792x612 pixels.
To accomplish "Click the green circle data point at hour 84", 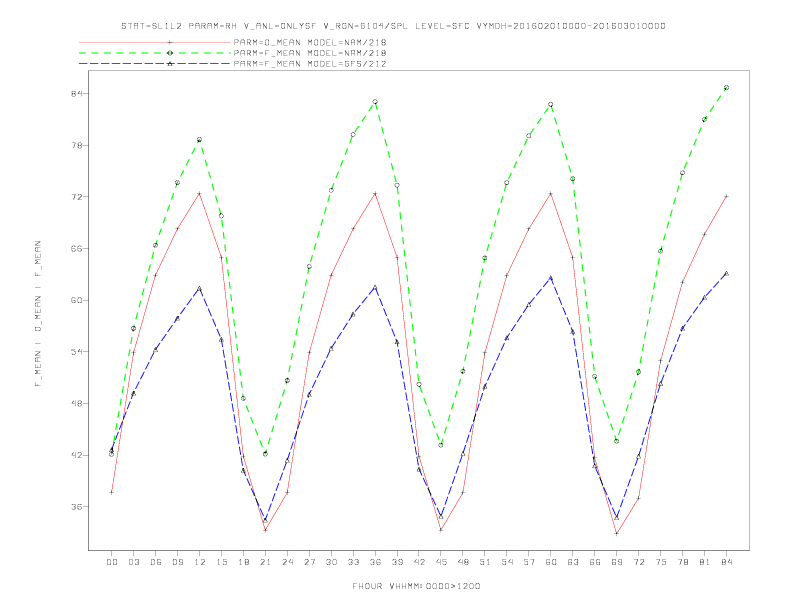I will [x=726, y=88].
